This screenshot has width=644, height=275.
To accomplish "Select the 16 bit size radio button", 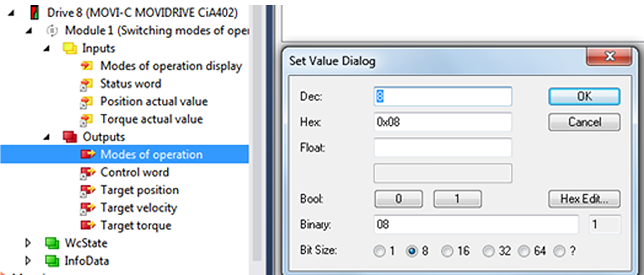I will 447,251.
